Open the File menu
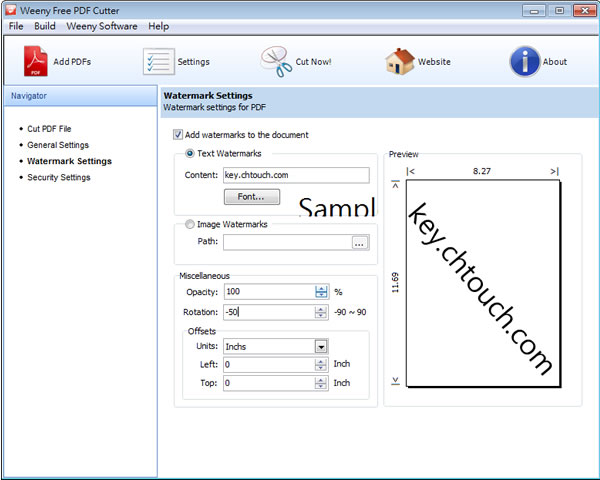 pyautogui.click(x=16, y=26)
